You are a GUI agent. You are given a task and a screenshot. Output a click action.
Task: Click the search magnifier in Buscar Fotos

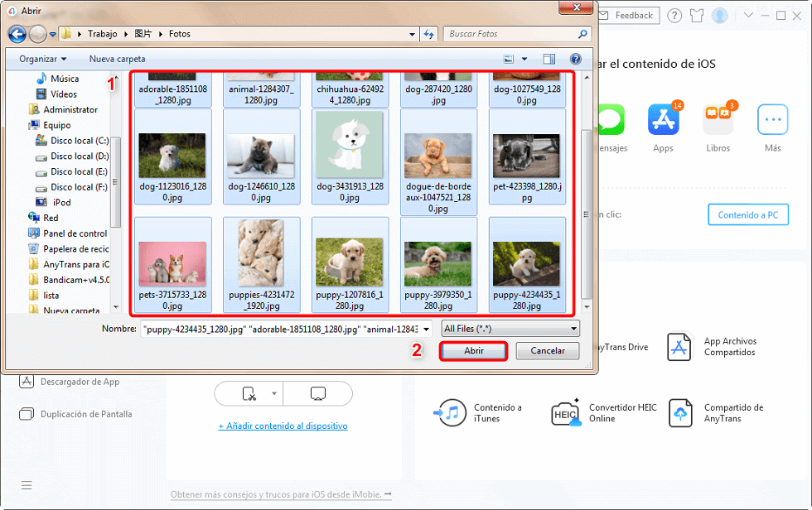[582, 34]
